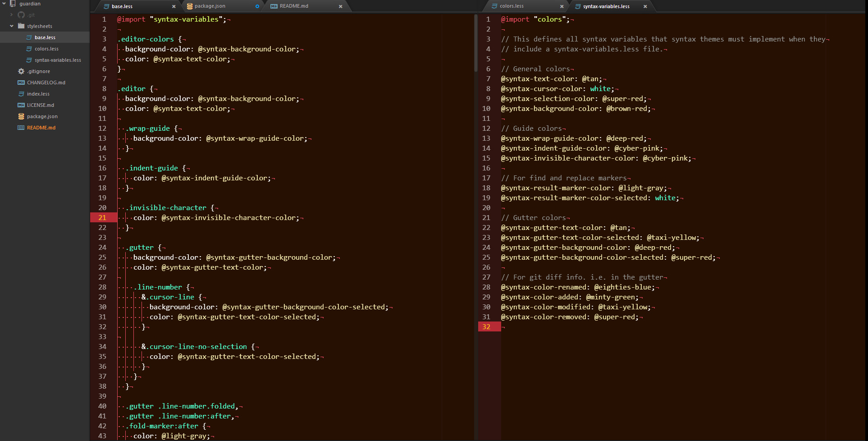Click line number 21 in left gutter
The image size is (868, 441).
tap(102, 218)
